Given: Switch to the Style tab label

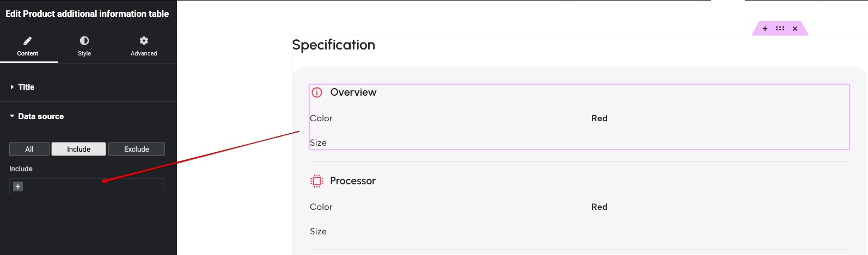Looking at the screenshot, I should pos(84,53).
